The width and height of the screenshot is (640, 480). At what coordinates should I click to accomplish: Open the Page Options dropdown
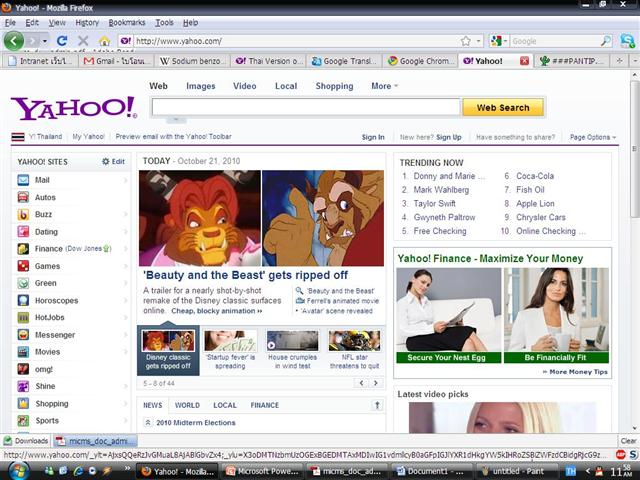593,137
